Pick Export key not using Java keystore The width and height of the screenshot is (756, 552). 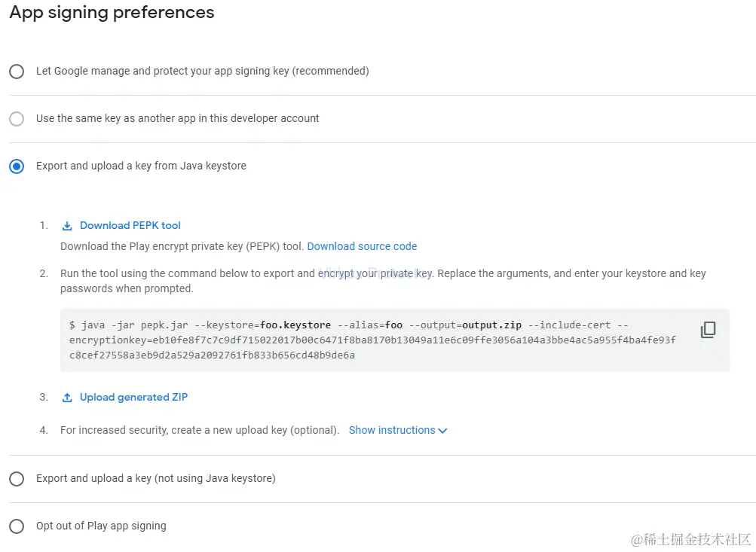click(x=17, y=479)
